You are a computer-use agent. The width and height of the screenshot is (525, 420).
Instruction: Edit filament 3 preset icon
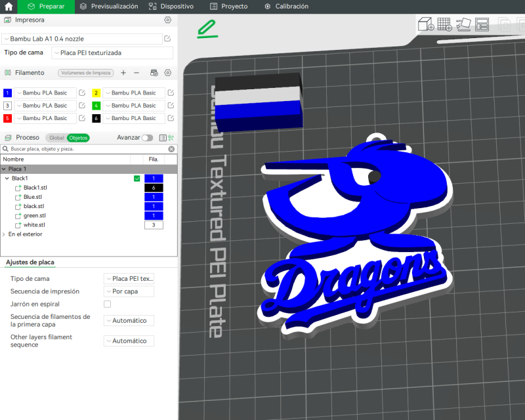click(82, 106)
